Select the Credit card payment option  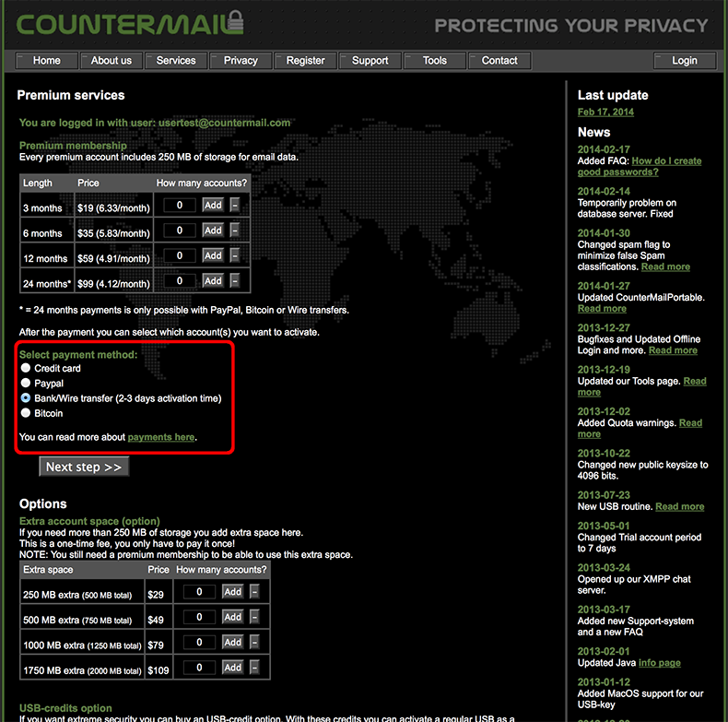(x=26, y=368)
